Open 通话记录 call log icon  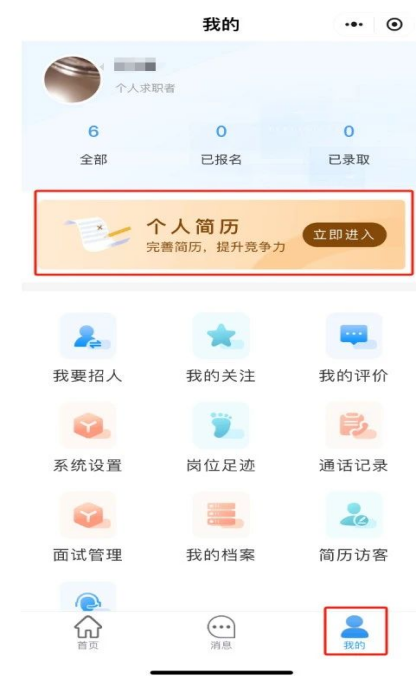pyautogui.click(x=354, y=426)
